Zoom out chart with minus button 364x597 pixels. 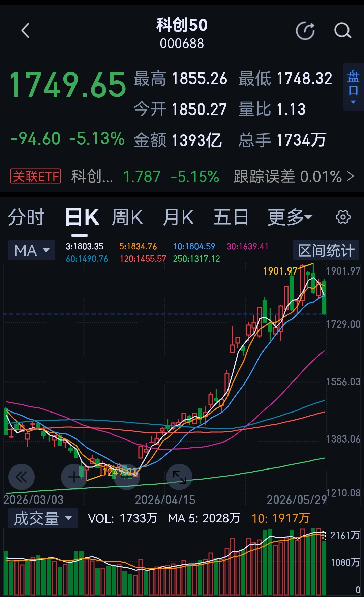(127, 477)
